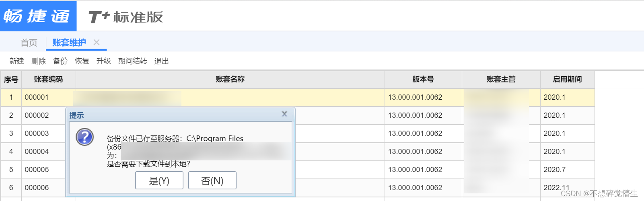This screenshot has height=201, width=644.
Task: Click the 版本号 column header
Action: 423,80
